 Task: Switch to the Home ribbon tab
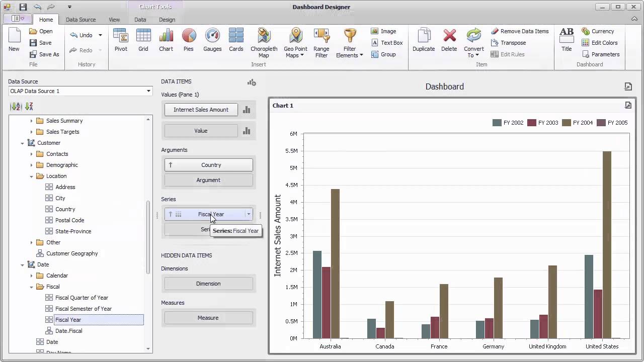point(46,20)
